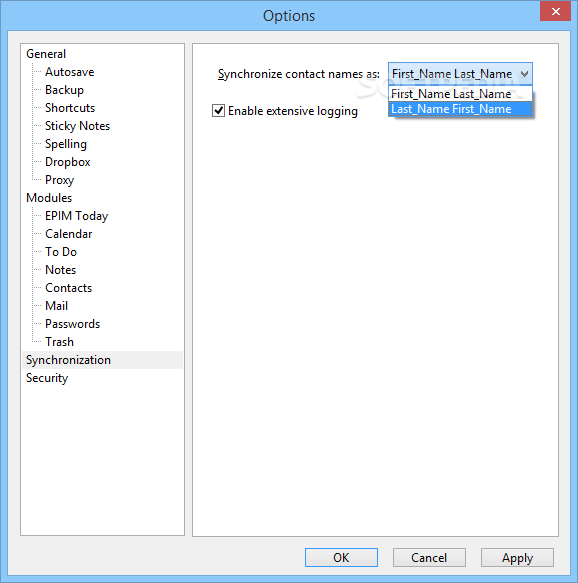578x583 pixels.
Task: Close the Options dialog window
Action: pos(556,12)
